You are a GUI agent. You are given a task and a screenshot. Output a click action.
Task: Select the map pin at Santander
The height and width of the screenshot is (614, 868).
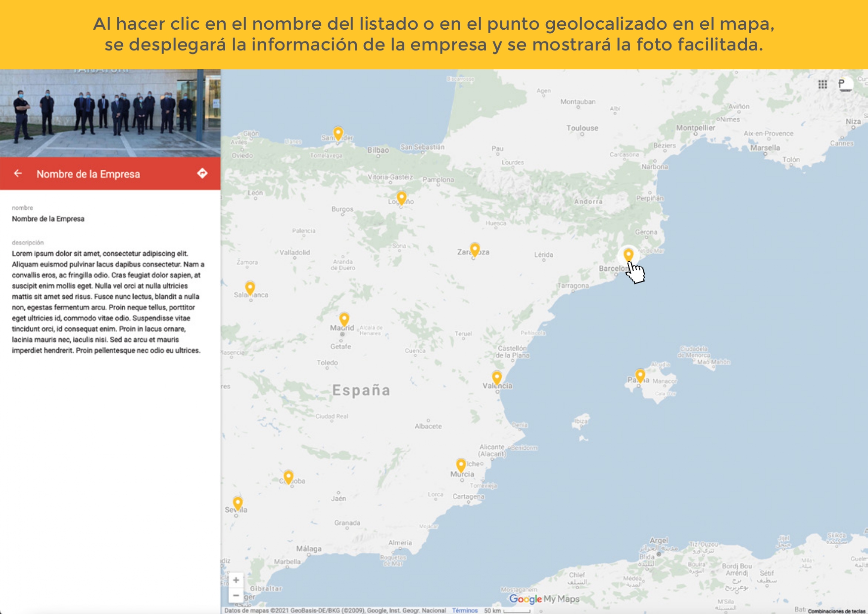tap(338, 133)
